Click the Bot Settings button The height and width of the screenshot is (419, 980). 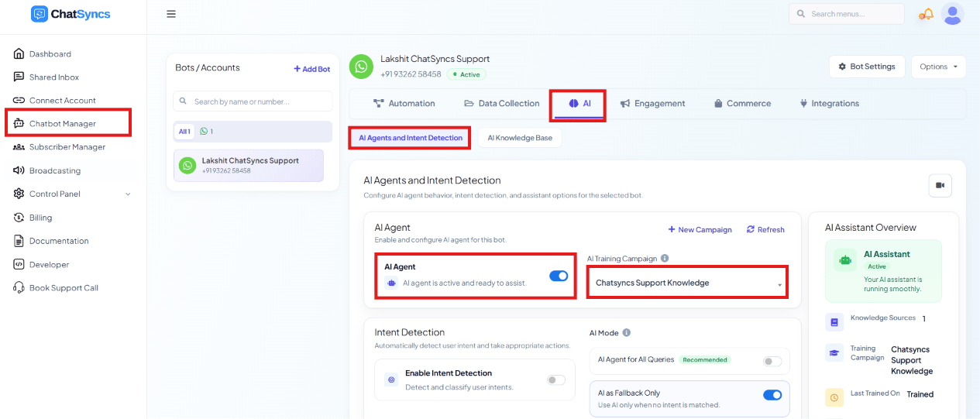867,67
